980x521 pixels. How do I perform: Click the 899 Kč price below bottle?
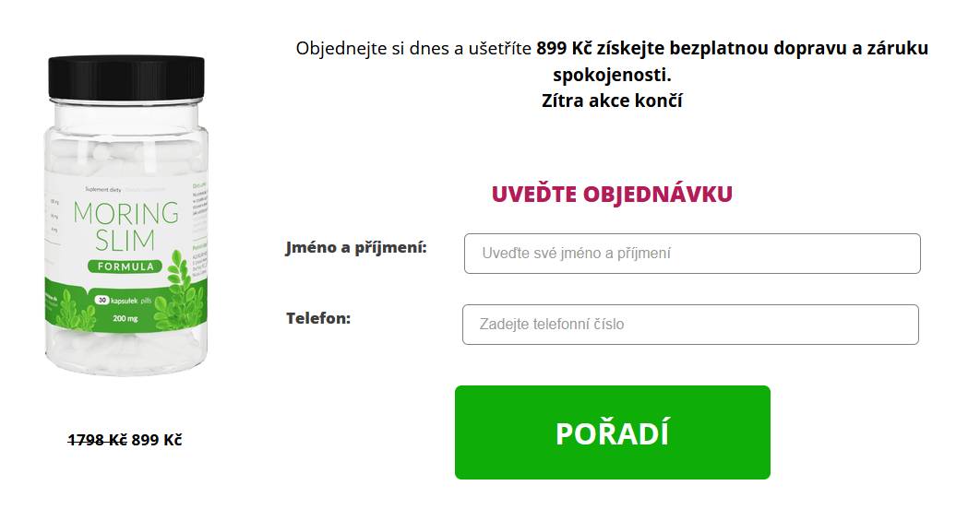(x=157, y=440)
